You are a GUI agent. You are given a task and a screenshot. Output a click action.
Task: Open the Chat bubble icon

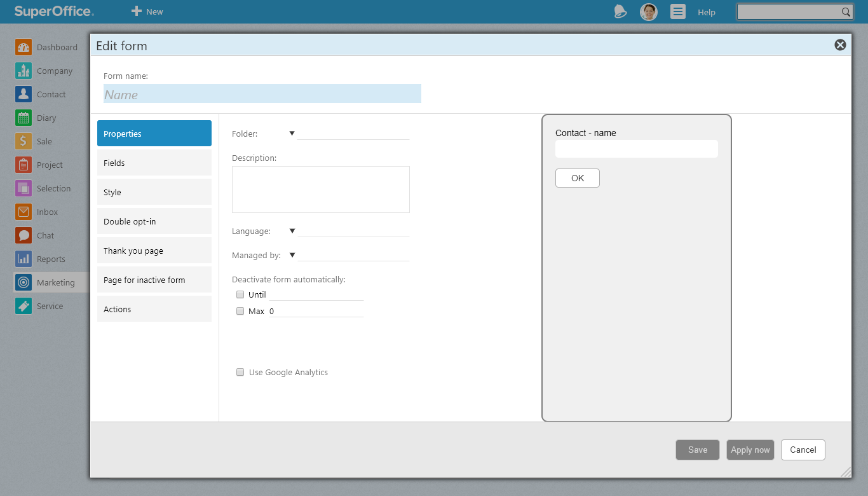[x=24, y=235]
